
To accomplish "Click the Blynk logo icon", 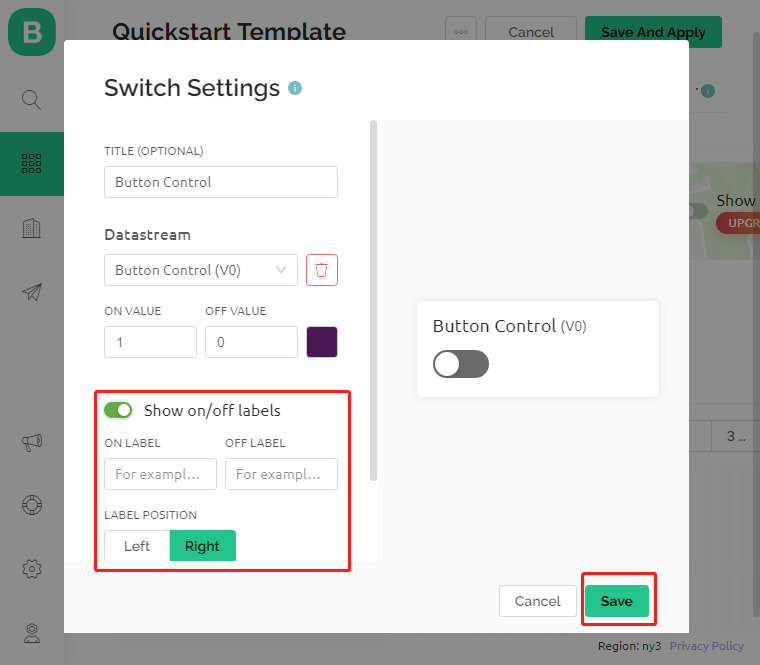I will pyautogui.click(x=32, y=32).
